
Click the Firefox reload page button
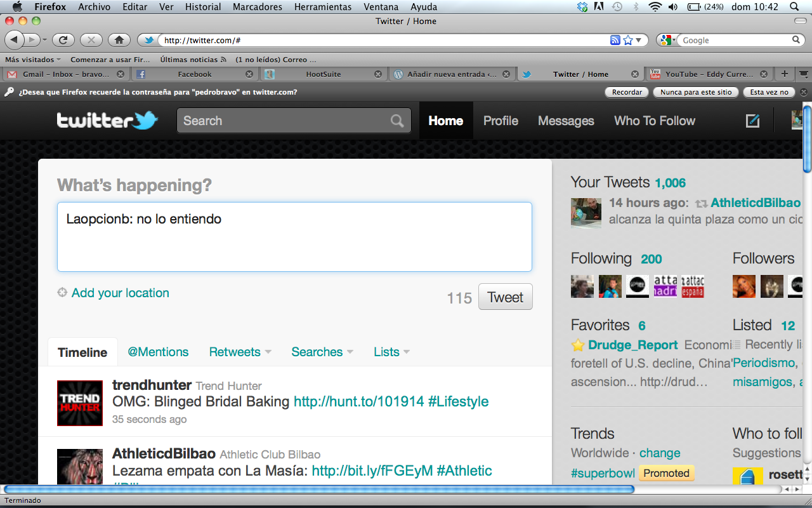click(x=63, y=40)
